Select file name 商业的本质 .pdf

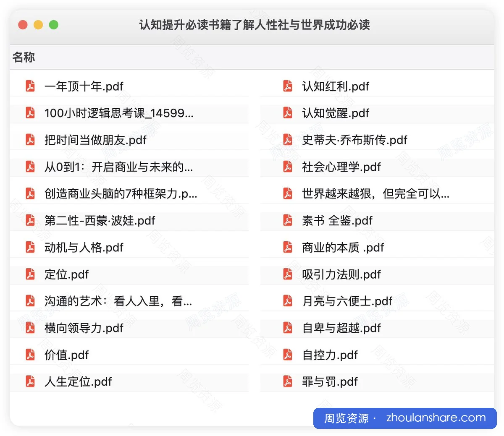(x=343, y=248)
